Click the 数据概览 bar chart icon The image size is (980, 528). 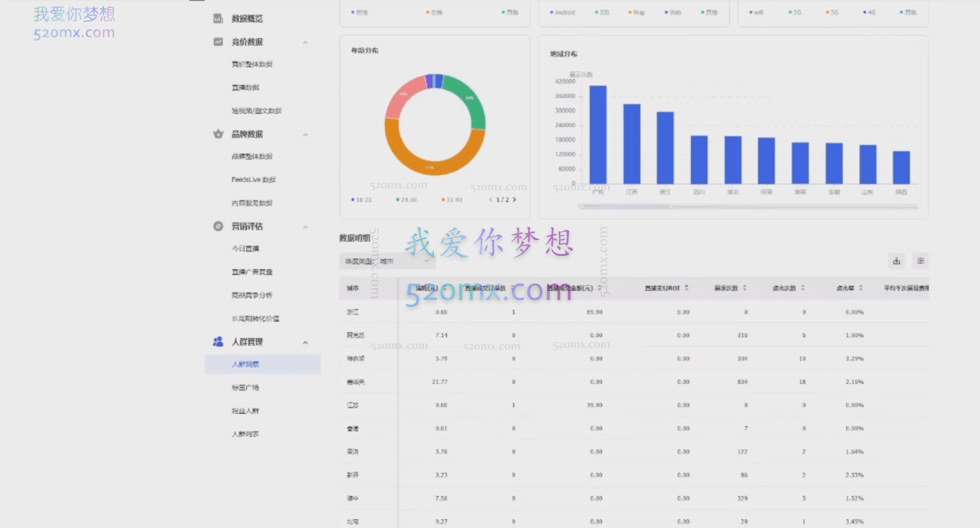[x=218, y=19]
